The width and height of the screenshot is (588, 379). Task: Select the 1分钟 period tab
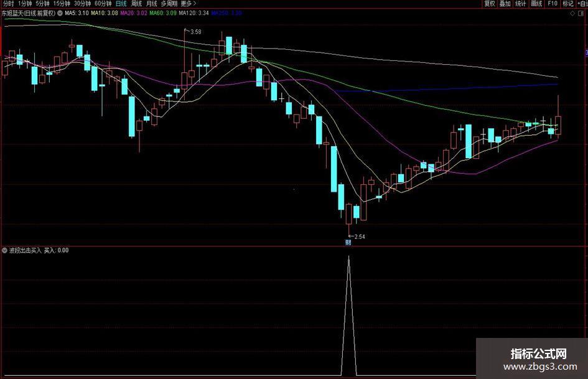click(x=25, y=3)
